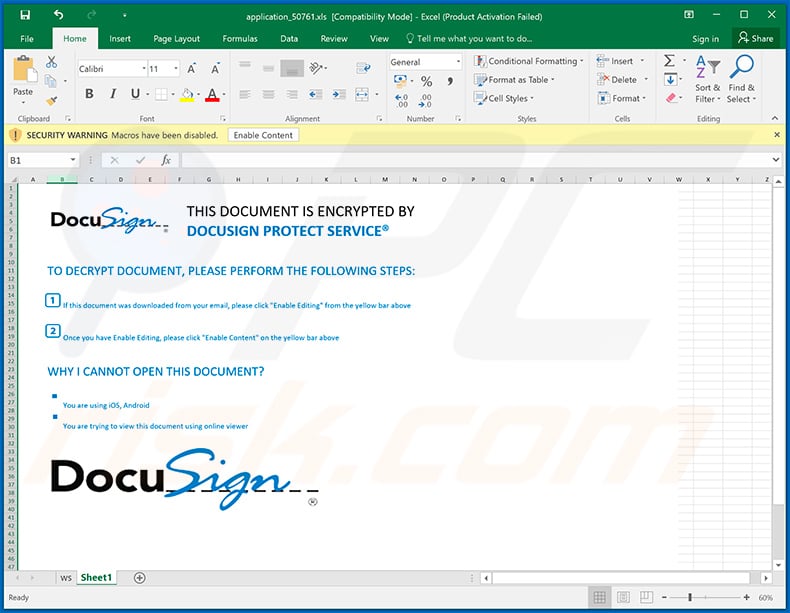790x613 pixels.
Task: Click the Clear eraser icon
Action: (671, 98)
